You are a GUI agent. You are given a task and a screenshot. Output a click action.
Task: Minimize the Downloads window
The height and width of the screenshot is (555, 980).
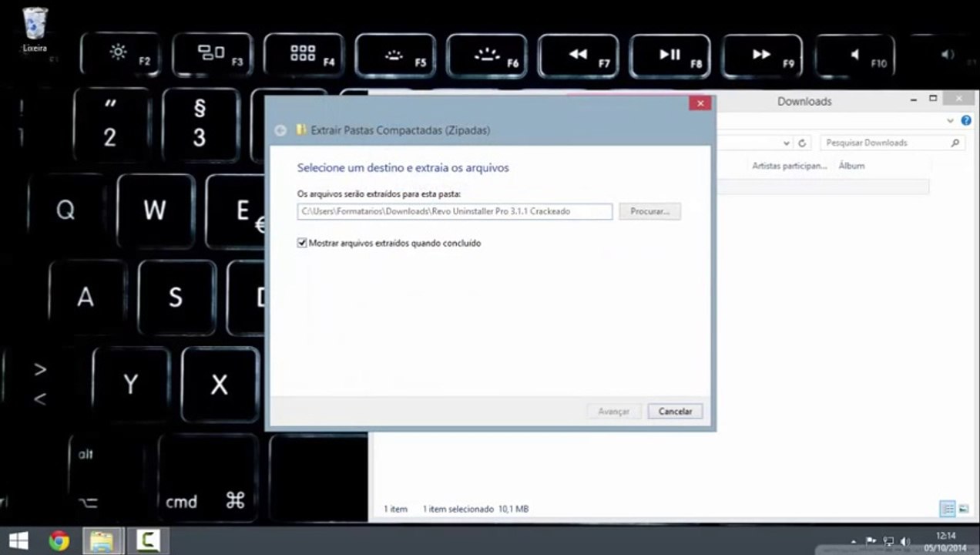click(x=914, y=99)
